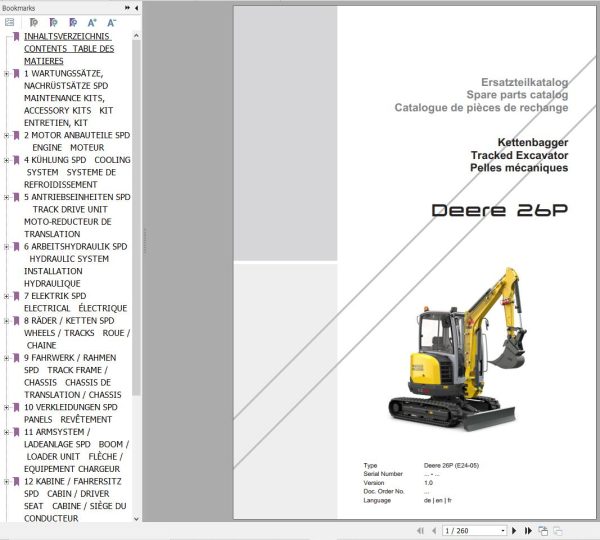Select 8 RÄDER / KETTEN WHEELS bookmark
This screenshot has width=600, height=540.
point(77,333)
